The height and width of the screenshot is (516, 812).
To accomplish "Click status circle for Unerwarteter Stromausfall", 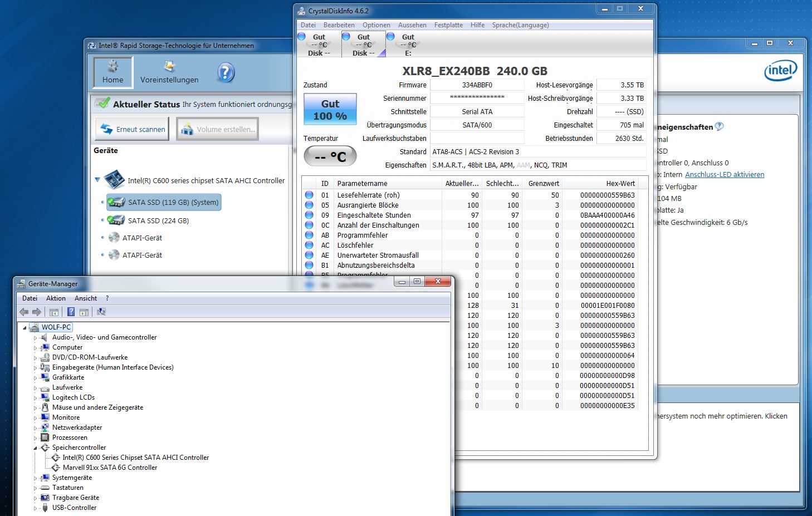I will pyautogui.click(x=309, y=255).
